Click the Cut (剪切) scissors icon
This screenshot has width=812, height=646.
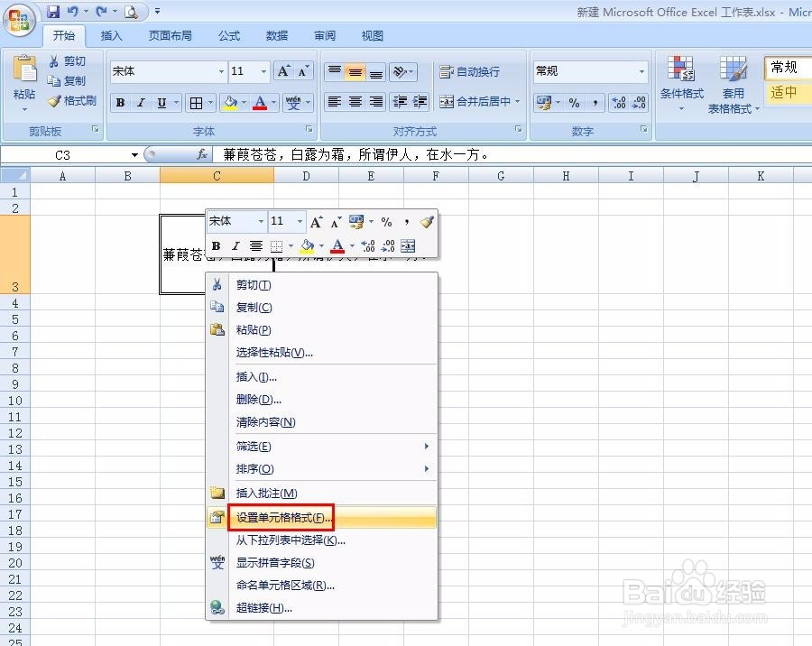pos(52,60)
